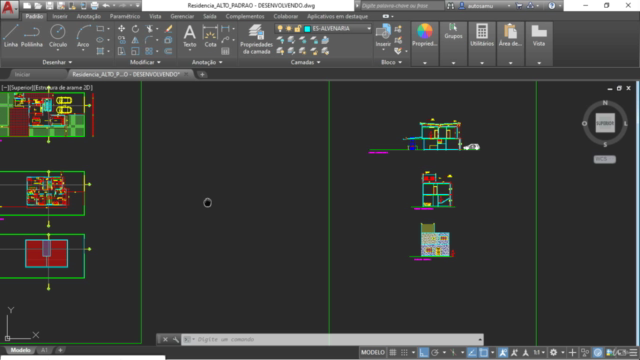
Task: Click the Copy tool in Modificar
Action: [121, 40]
